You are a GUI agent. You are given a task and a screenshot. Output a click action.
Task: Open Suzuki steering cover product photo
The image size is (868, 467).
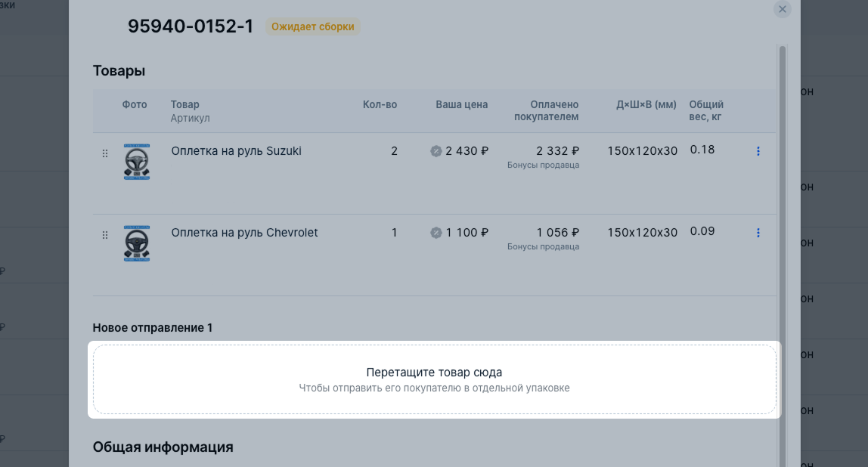click(x=137, y=162)
